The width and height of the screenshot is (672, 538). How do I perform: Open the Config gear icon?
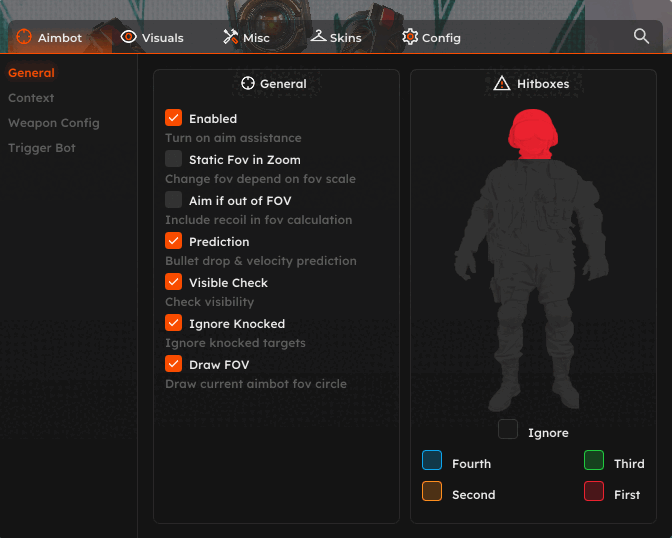[x=410, y=37]
